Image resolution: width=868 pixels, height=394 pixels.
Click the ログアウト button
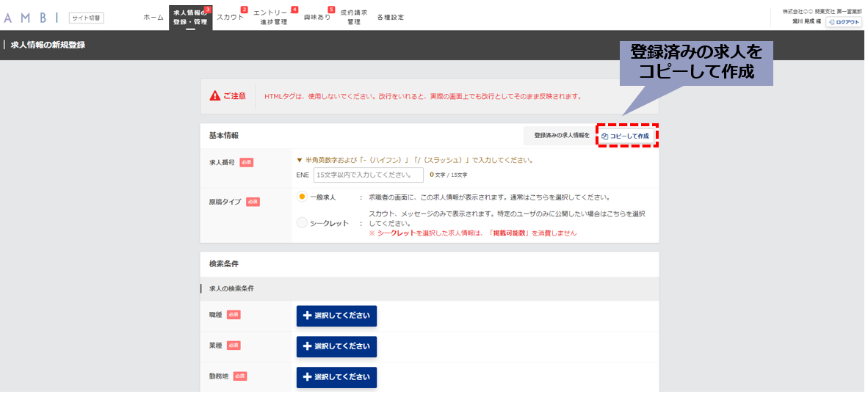(844, 22)
